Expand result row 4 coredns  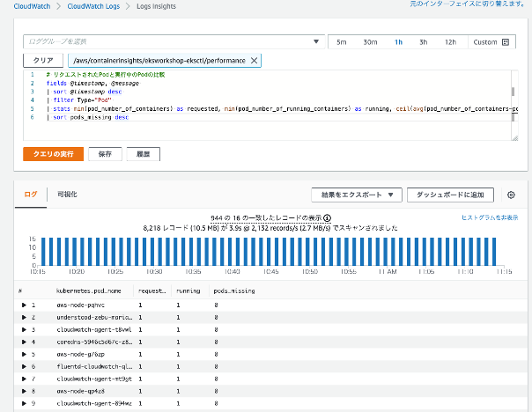pos(24,341)
